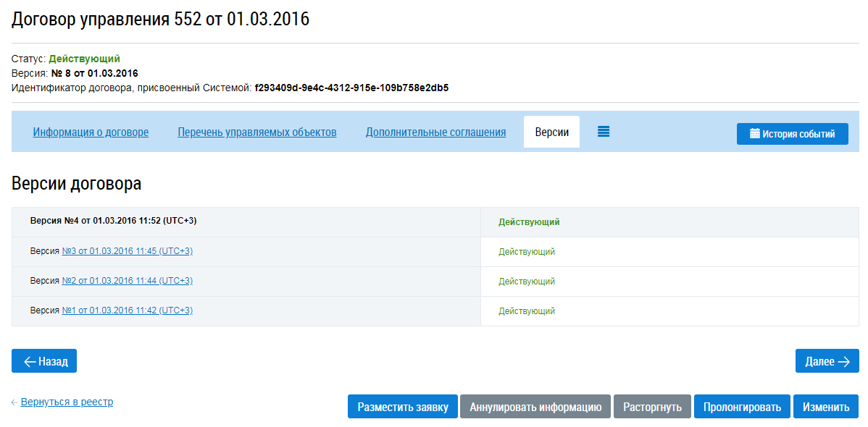Open Информация о договоре tab

pos(91,132)
